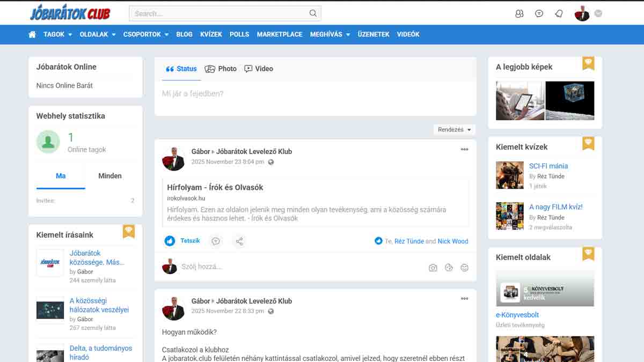Share the Hírfolyam post via share icon
This screenshot has width=644, height=362.
(239, 241)
